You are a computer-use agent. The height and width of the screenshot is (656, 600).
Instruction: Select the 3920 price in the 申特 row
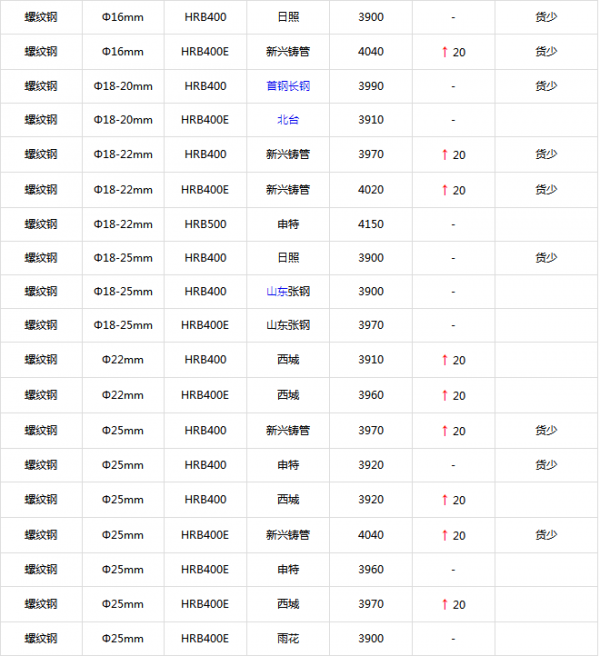(x=371, y=465)
